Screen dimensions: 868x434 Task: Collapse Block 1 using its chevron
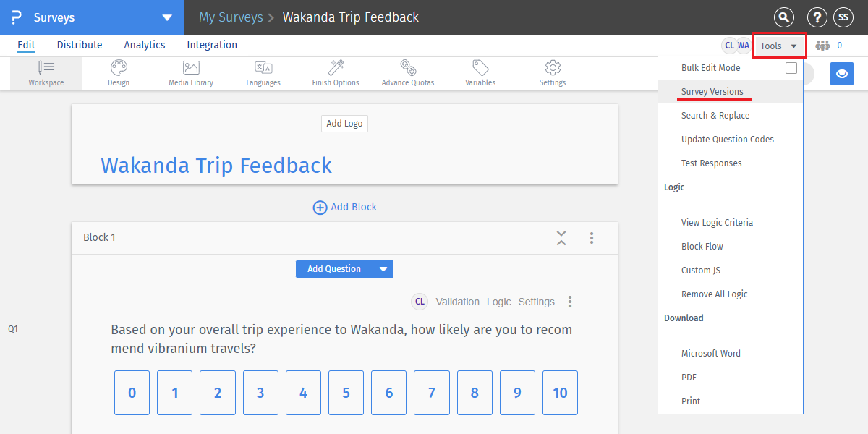561,237
